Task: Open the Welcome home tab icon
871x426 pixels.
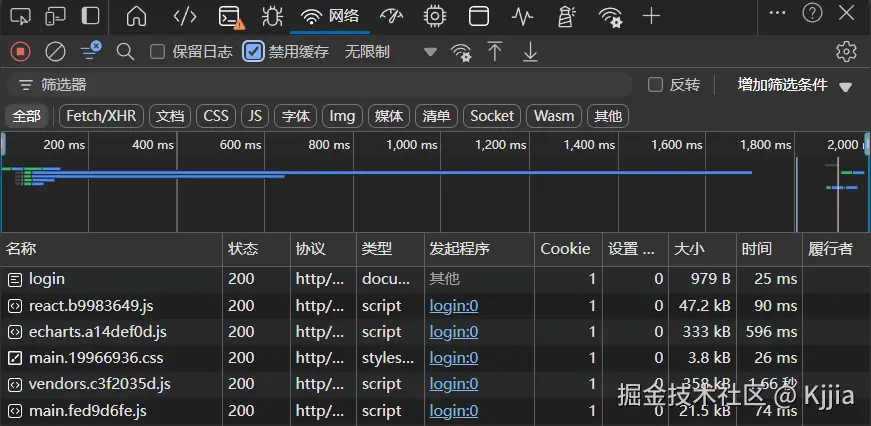Action: pyautogui.click(x=136, y=16)
